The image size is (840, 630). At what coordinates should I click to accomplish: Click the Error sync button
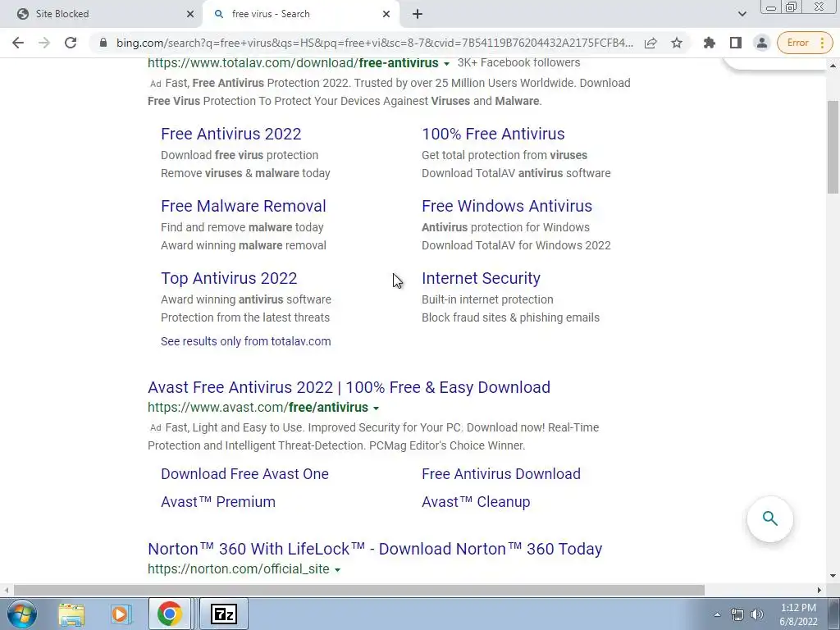pos(797,43)
